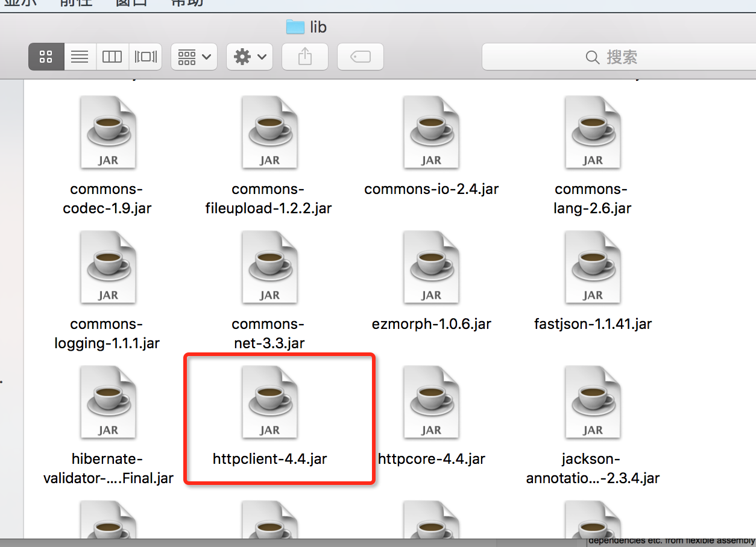This screenshot has height=547, width=756.
Task: Open the item arrangement dropdown
Action: pos(194,57)
